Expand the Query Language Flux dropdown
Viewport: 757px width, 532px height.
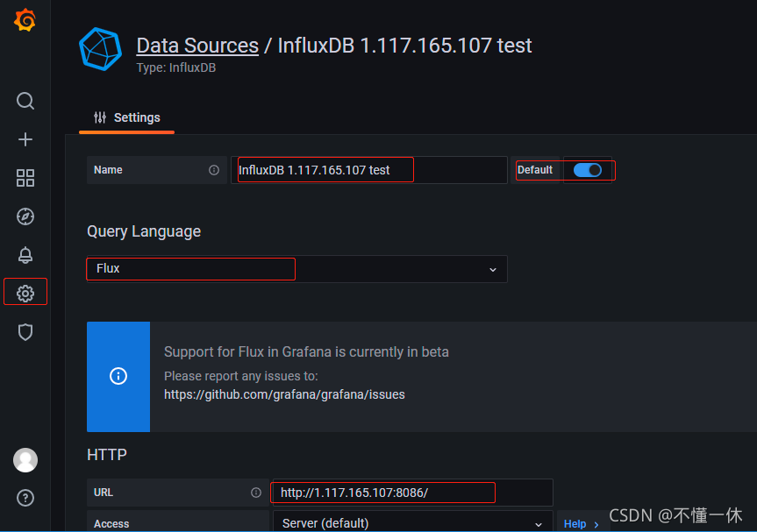(296, 269)
